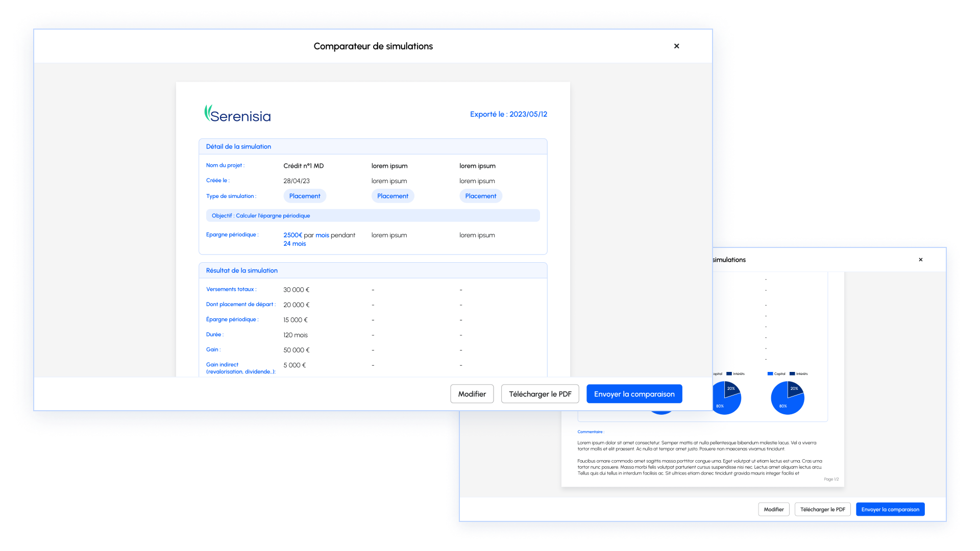Click the 20 000 € placement de départ value
This screenshot has width=980, height=551.
point(296,305)
